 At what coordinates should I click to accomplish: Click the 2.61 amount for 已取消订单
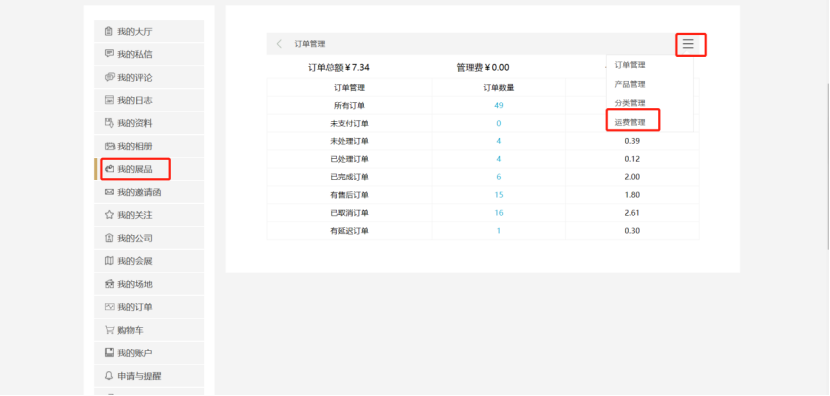tap(632, 213)
